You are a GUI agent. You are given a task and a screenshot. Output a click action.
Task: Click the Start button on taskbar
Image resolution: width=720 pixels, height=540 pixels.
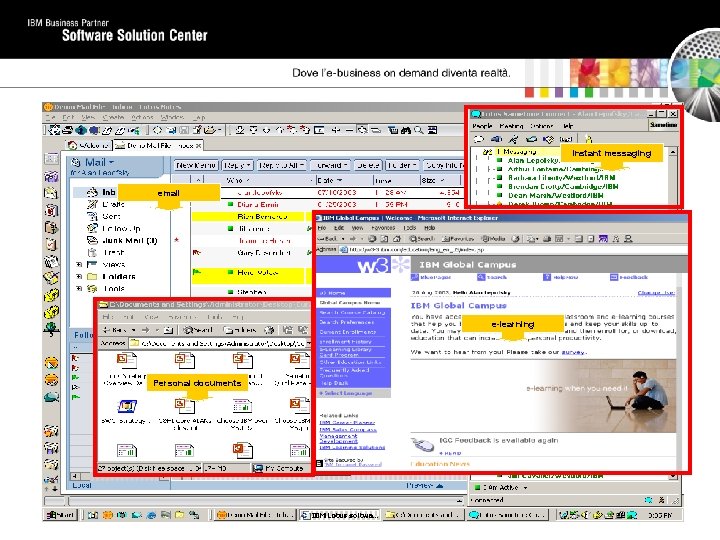coord(60,515)
